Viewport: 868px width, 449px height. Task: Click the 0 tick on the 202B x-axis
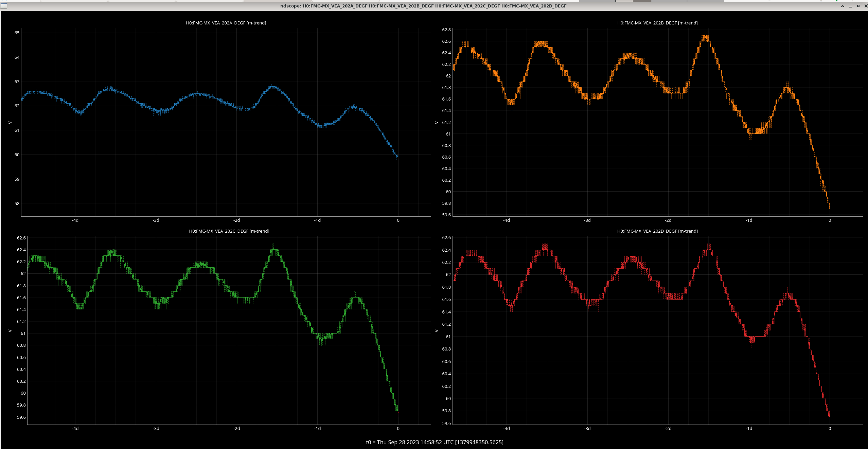(x=830, y=220)
